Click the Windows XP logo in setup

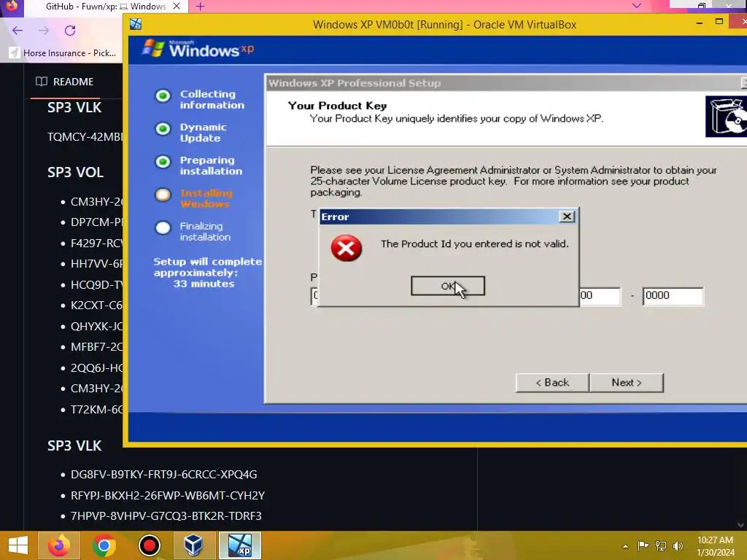[x=198, y=49]
